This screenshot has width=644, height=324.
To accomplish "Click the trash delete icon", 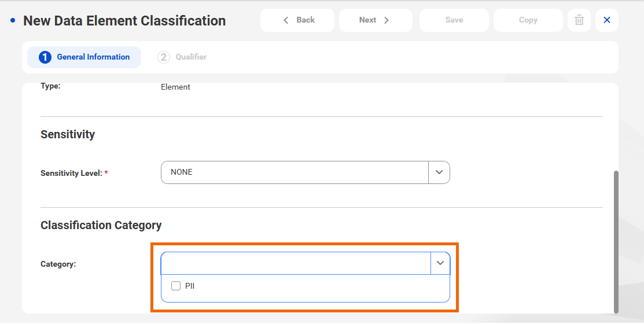I will (579, 20).
